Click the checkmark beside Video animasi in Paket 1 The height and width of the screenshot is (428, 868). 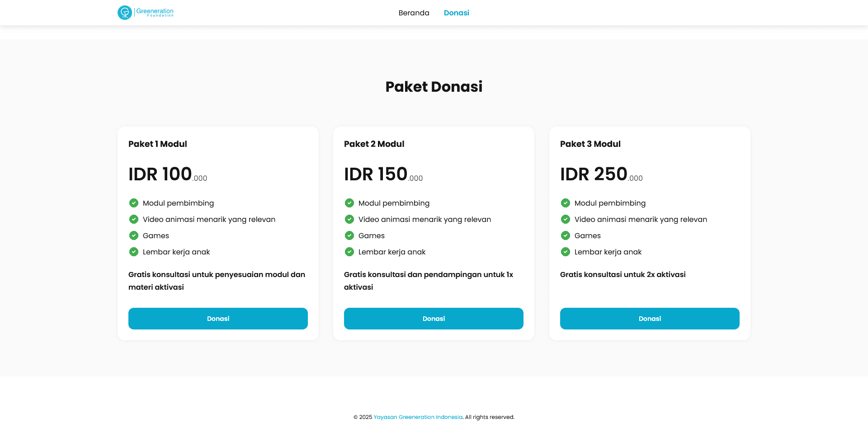pos(134,219)
